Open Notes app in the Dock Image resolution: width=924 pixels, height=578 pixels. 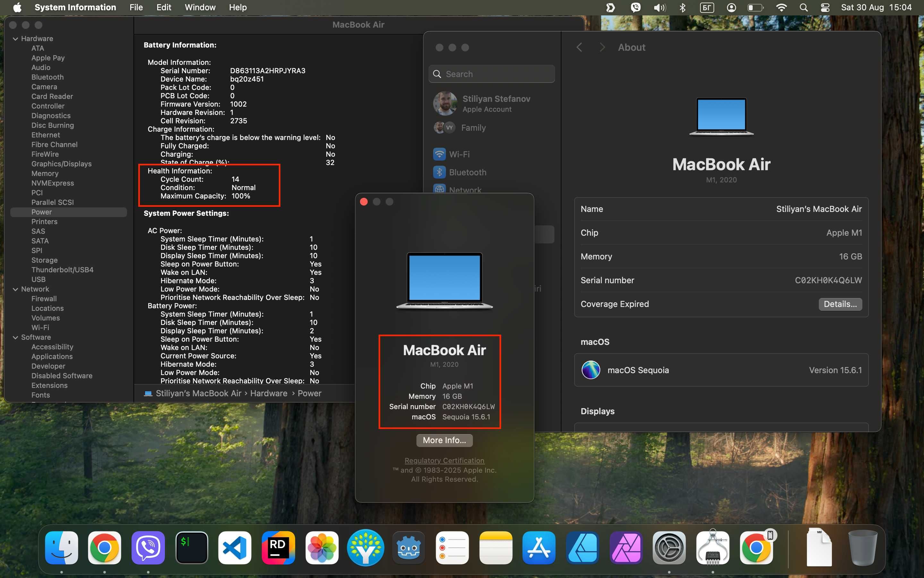(x=496, y=547)
